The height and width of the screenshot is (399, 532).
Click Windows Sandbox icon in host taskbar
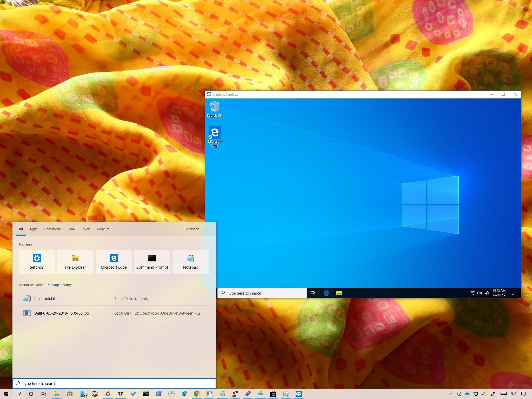tap(298, 394)
